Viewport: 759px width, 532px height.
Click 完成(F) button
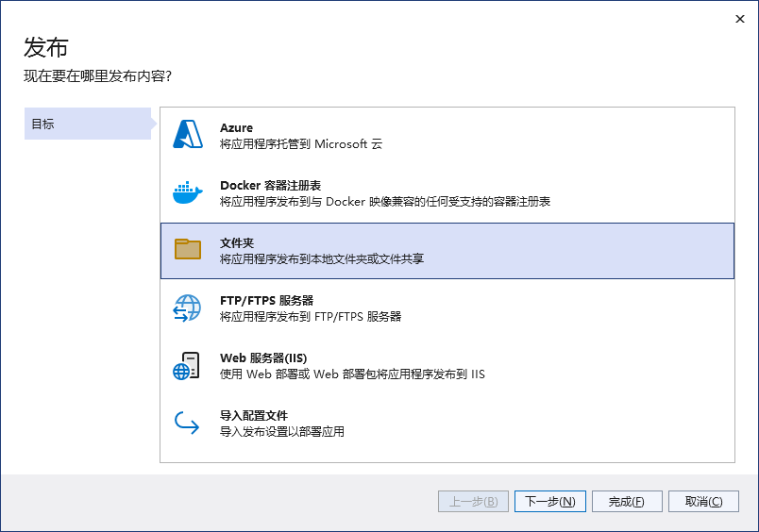[x=627, y=502]
